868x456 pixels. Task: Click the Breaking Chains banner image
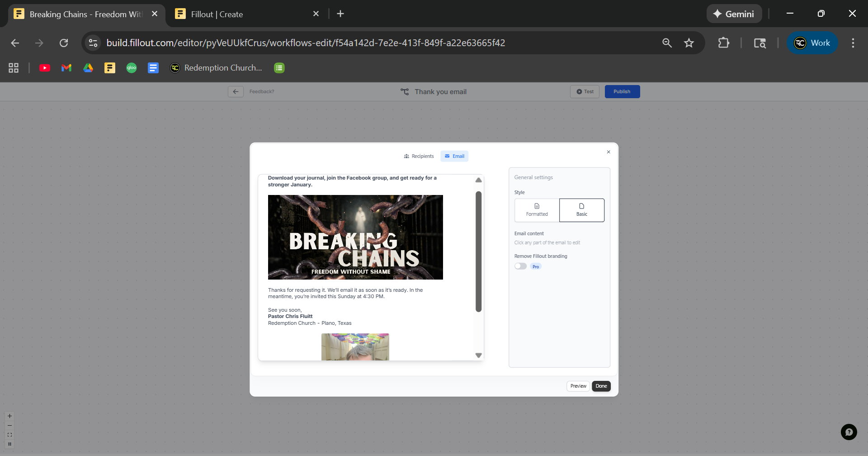(355, 237)
